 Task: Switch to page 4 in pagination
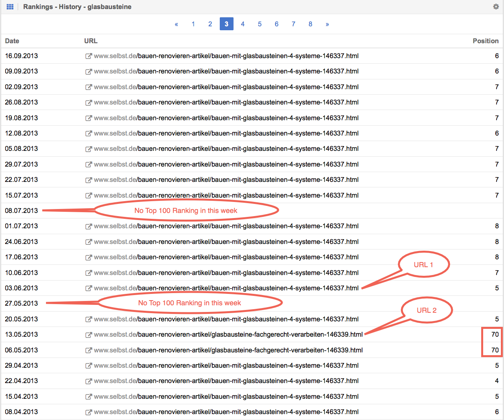pos(243,24)
